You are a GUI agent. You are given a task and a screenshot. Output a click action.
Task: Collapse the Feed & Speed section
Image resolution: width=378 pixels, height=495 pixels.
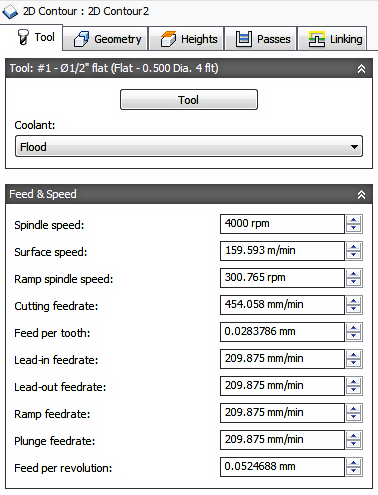(361, 195)
